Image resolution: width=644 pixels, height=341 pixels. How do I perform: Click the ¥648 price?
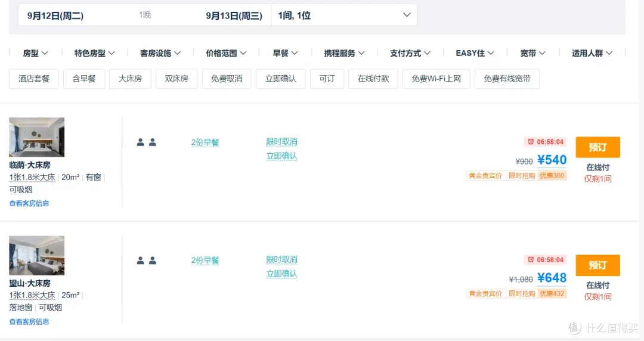coord(552,278)
